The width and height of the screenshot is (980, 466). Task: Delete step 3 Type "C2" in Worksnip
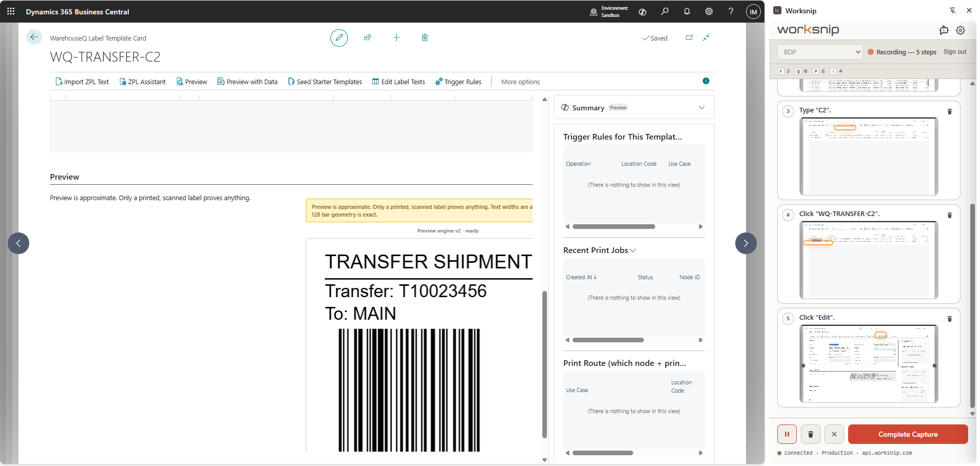(950, 111)
